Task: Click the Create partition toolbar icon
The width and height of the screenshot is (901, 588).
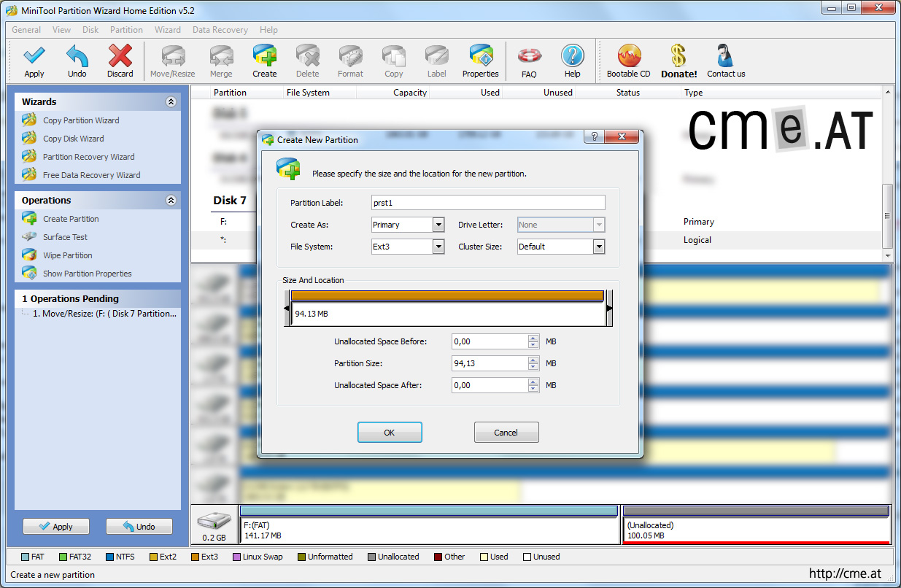Action: click(265, 61)
